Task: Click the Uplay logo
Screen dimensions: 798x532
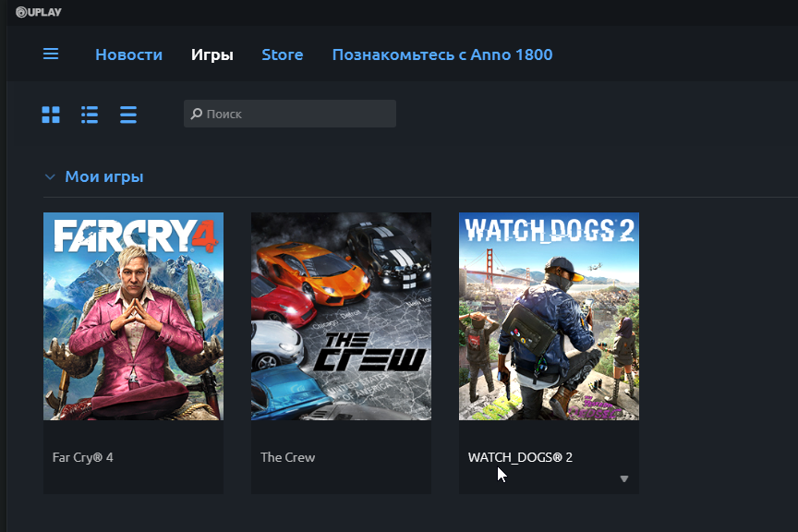Action: [39, 12]
